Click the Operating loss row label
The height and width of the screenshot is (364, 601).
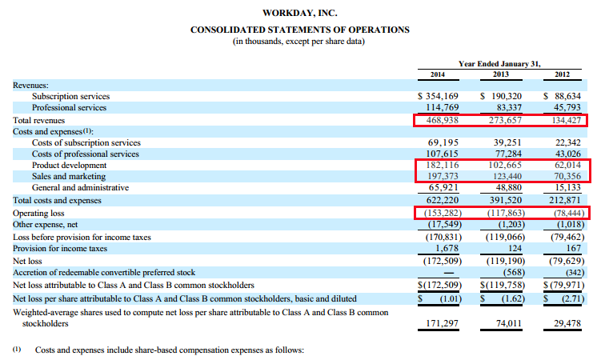[38, 214]
